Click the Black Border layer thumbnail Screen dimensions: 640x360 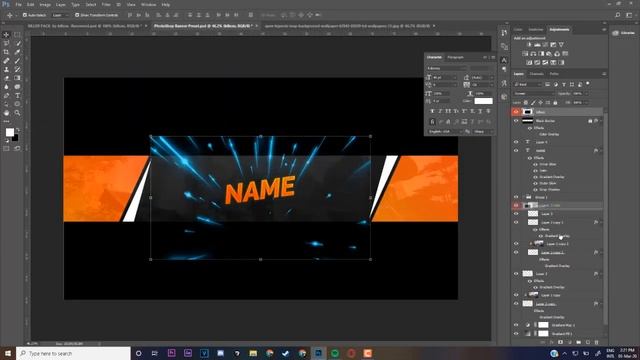(x=528, y=121)
